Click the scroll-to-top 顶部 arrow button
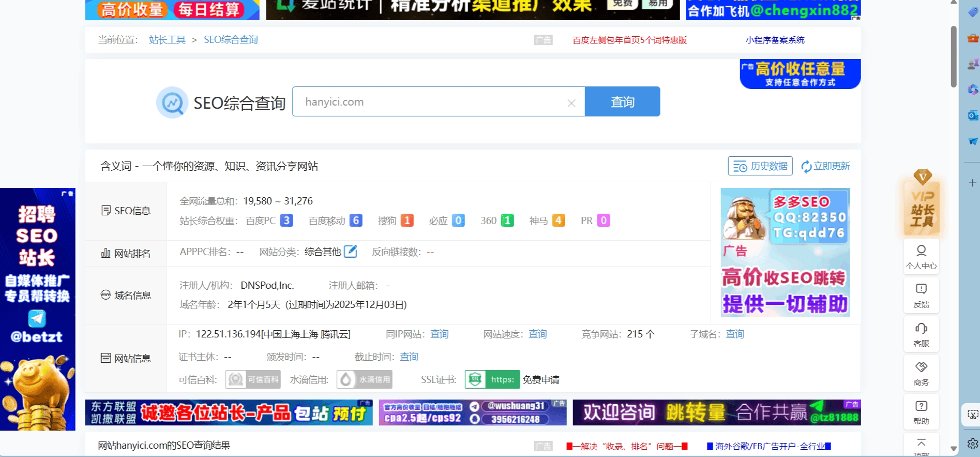The image size is (980, 457). coord(922,445)
